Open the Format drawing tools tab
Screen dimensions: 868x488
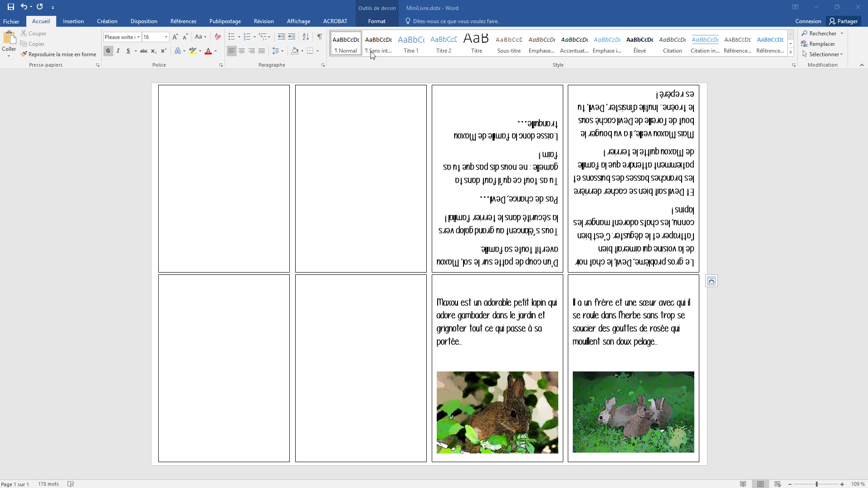(377, 21)
